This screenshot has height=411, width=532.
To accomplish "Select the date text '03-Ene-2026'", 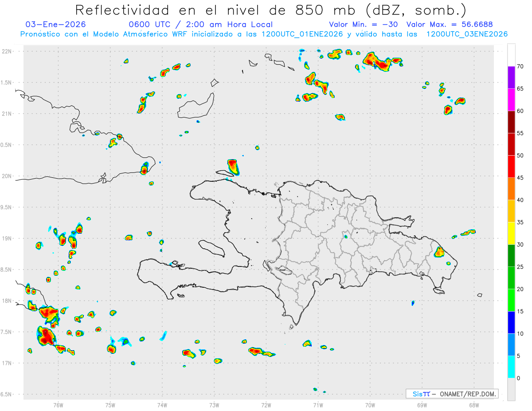I will point(56,24).
